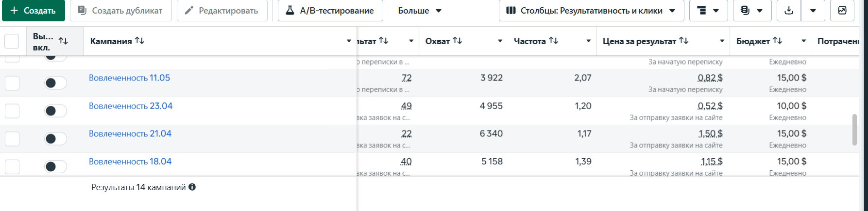Open the charts view icon button
The width and height of the screenshot is (868, 211).
(x=842, y=11)
